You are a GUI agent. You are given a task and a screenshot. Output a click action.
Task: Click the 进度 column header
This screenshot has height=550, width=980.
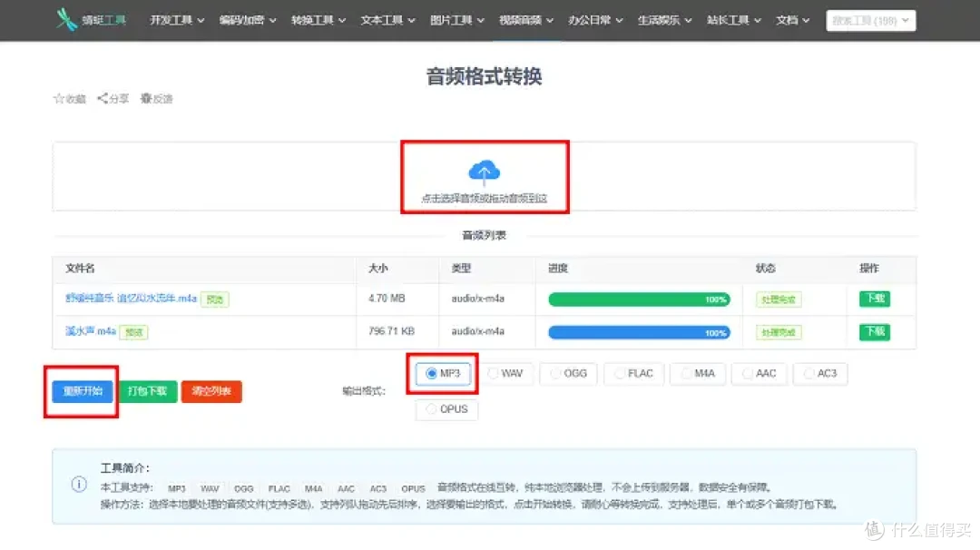[558, 268]
